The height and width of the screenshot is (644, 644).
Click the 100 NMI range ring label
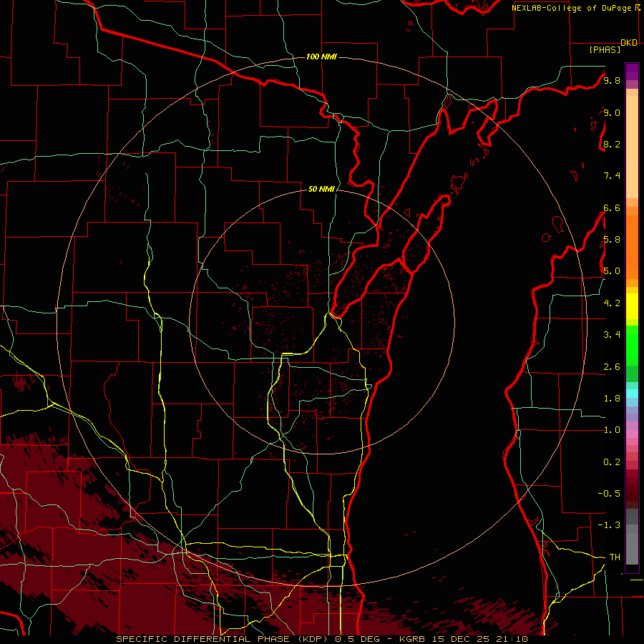321,57
